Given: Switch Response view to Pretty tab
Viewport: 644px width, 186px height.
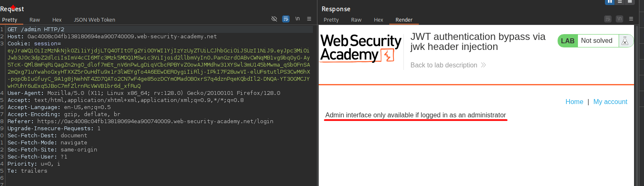Looking at the screenshot, I should pos(331,20).
